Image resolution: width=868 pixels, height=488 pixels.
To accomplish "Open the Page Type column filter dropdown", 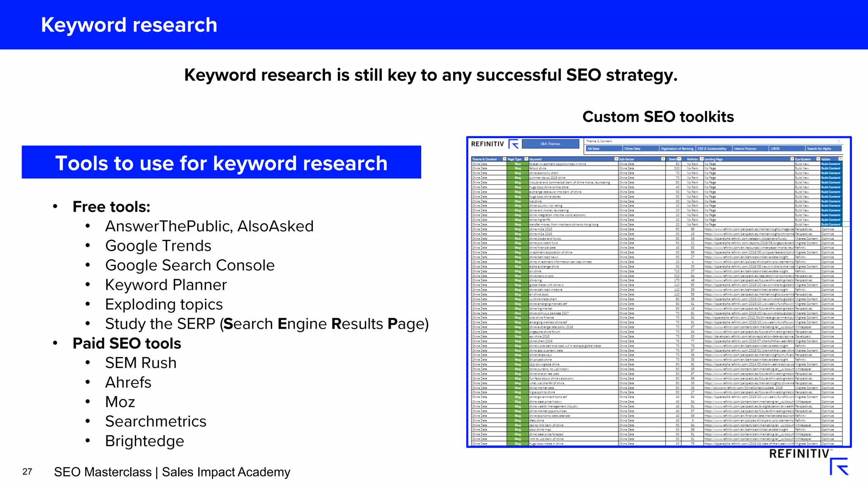I will 526,159.
